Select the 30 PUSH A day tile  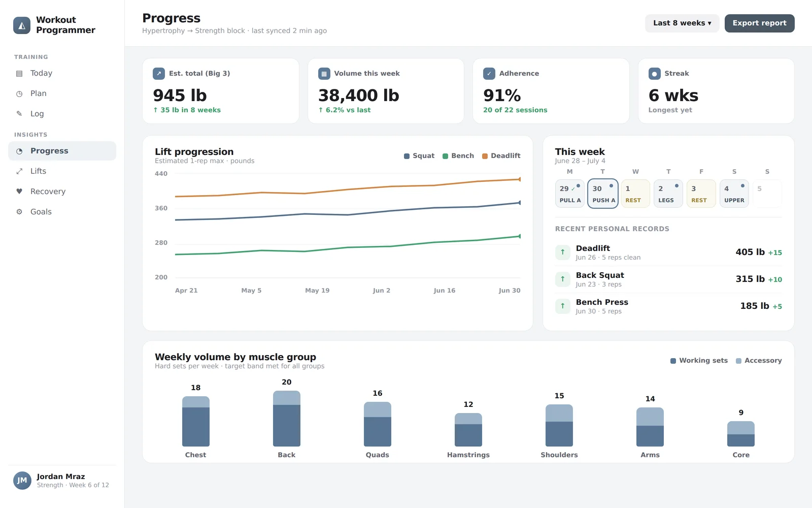point(603,194)
